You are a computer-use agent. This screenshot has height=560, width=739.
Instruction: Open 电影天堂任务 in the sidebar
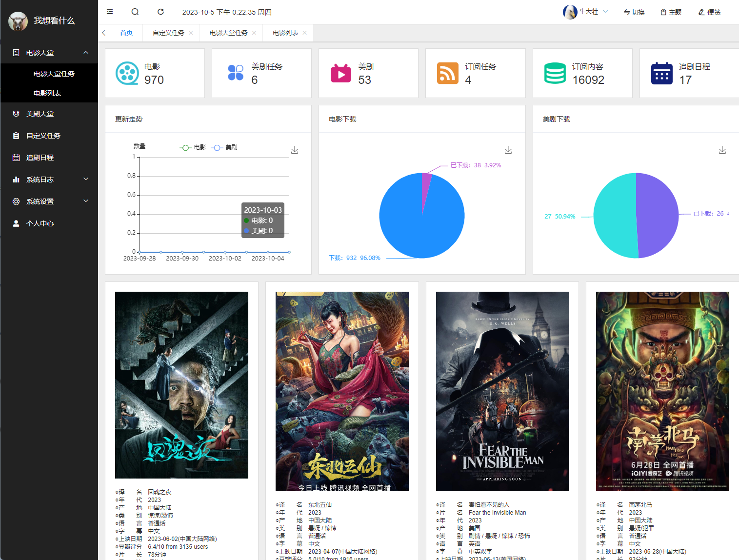54,74
